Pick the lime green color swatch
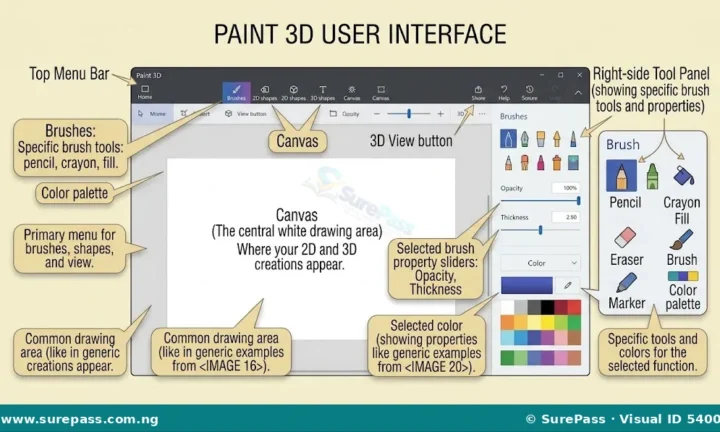 click(561, 323)
